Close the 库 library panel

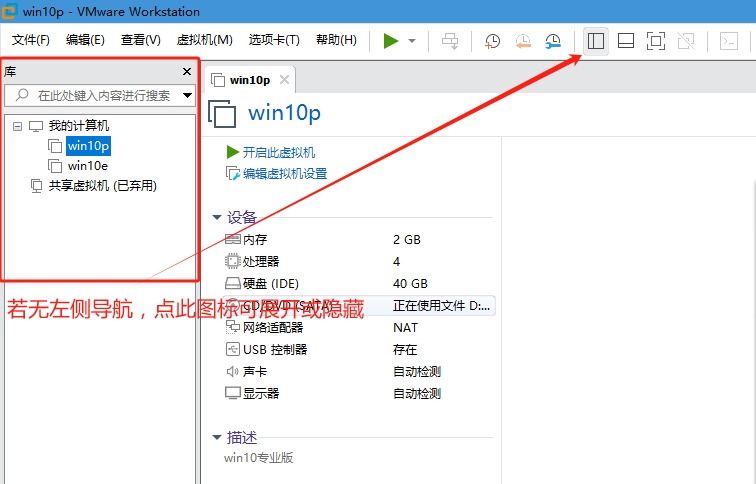(187, 71)
